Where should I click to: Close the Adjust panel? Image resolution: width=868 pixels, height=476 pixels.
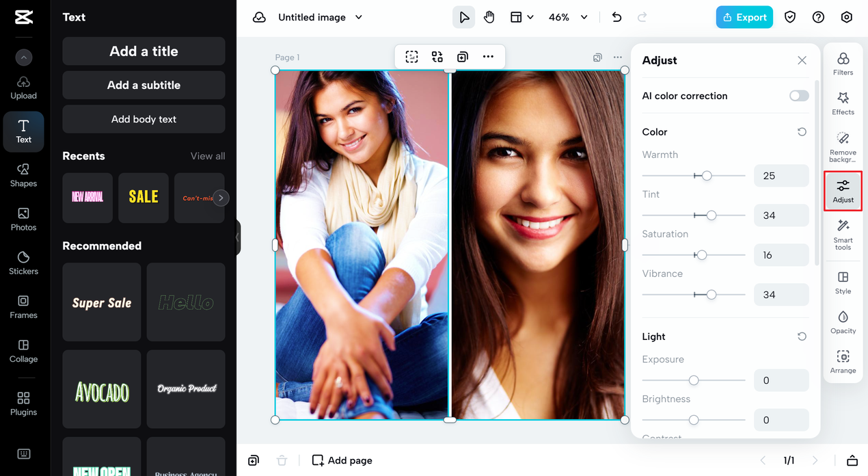(802, 60)
